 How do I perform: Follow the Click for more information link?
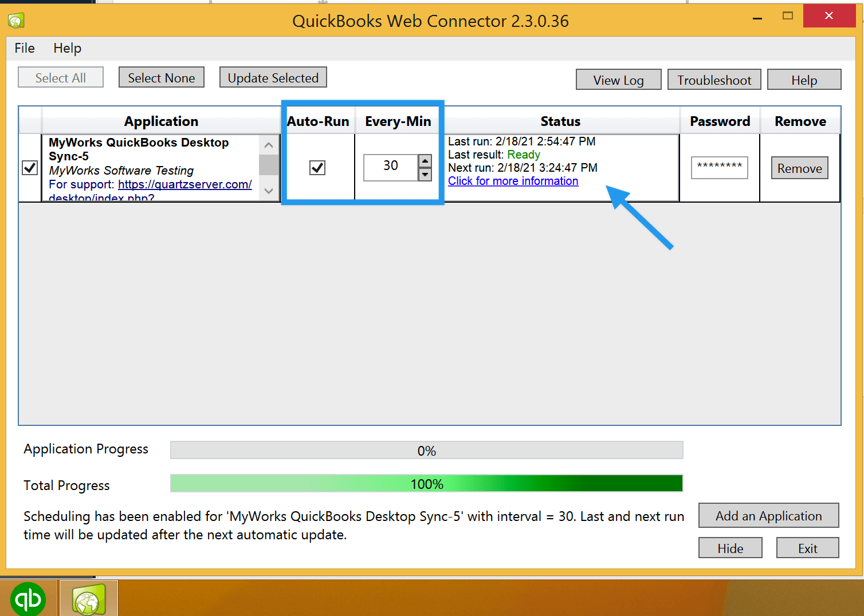pyautogui.click(x=513, y=181)
